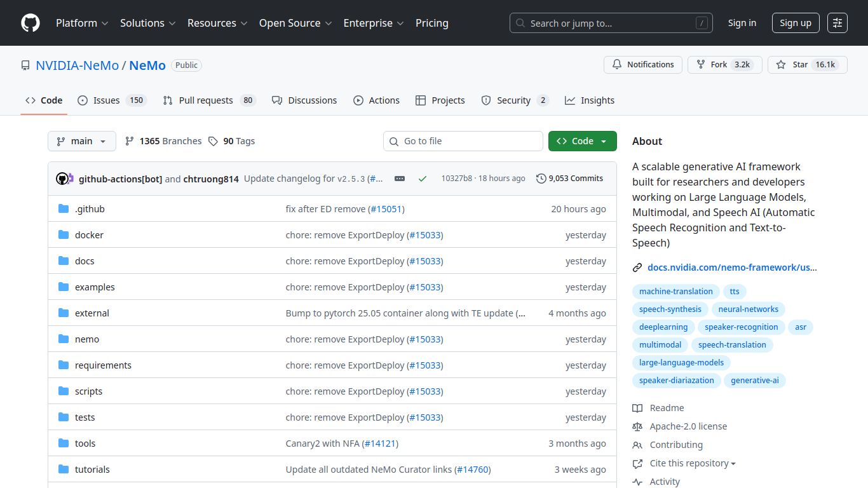Click the green commit status checkmark
The height and width of the screenshot is (488, 868).
coord(422,179)
